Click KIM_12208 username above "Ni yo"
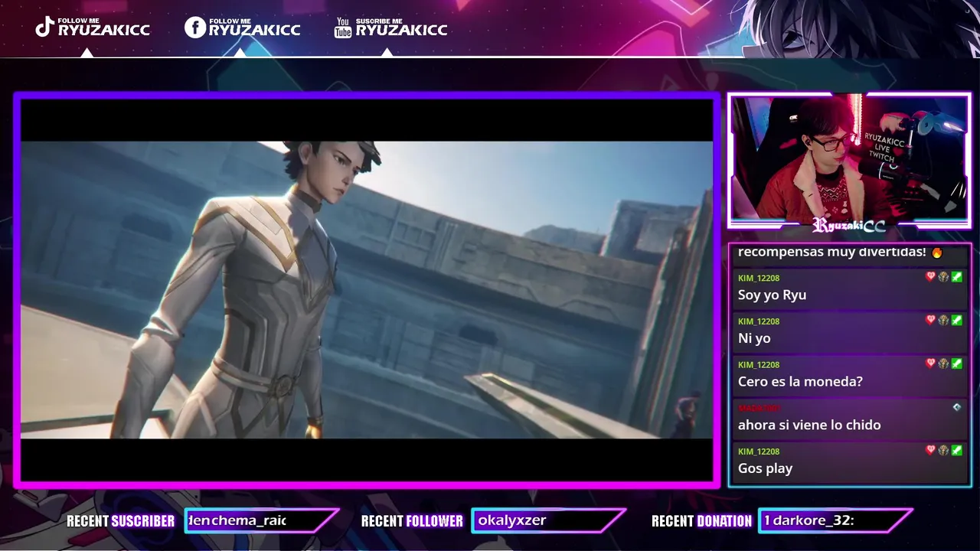 pyautogui.click(x=759, y=321)
